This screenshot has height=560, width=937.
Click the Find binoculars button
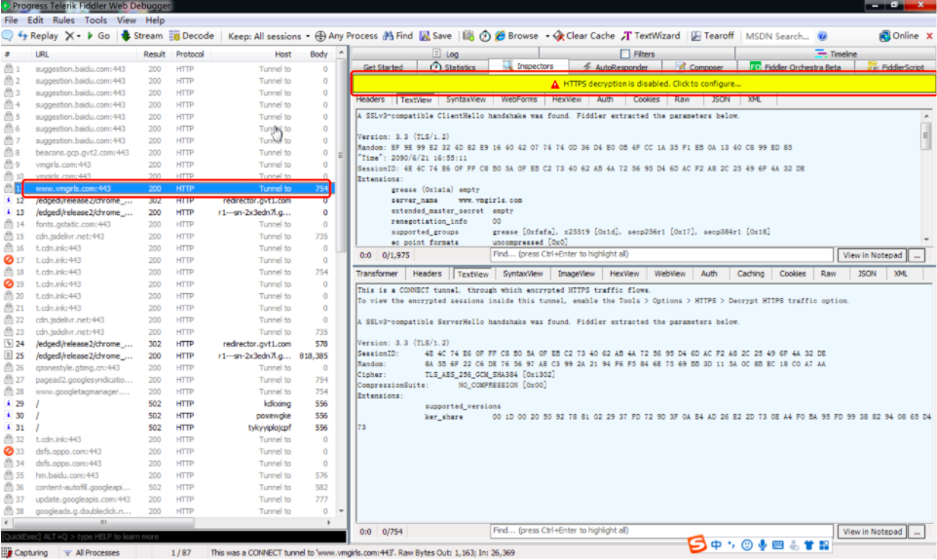click(x=398, y=36)
